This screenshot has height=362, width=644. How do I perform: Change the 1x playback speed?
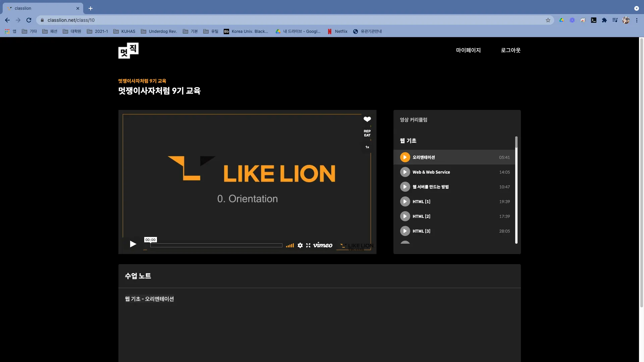pyautogui.click(x=367, y=147)
